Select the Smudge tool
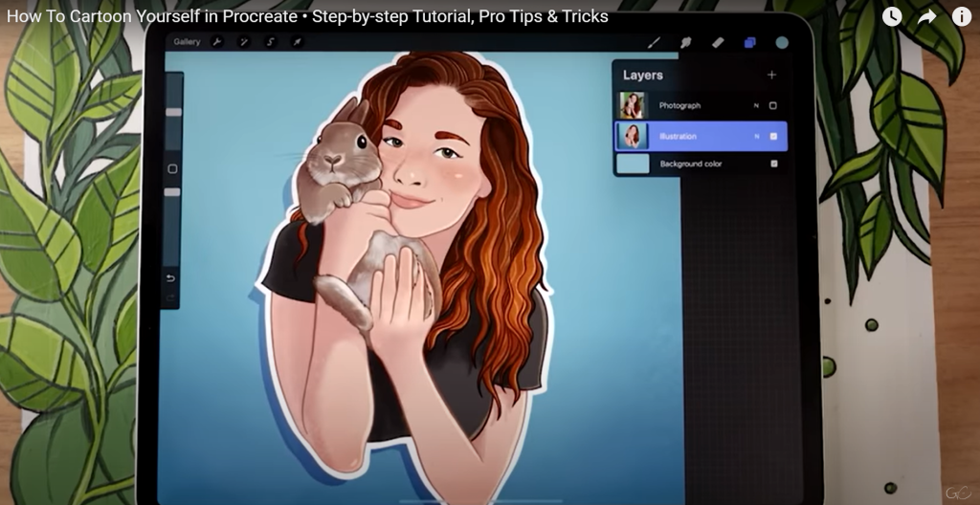The height and width of the screenshot is (505, 980). tap(685, 42)
